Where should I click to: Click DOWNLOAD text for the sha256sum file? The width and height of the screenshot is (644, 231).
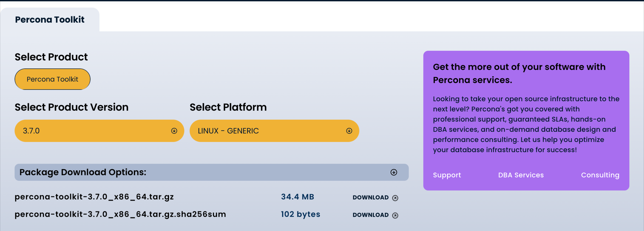pyautogui.click(x=371, y=215)
